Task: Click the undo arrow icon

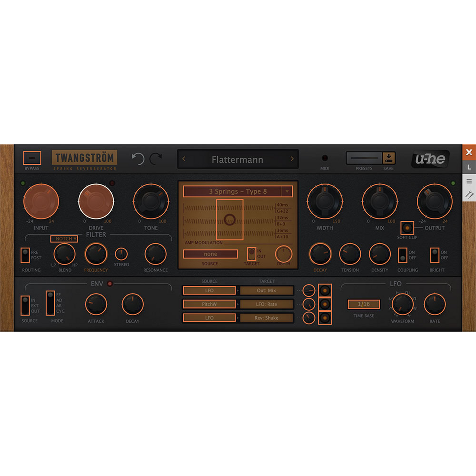Action: [x=138, y=159]
